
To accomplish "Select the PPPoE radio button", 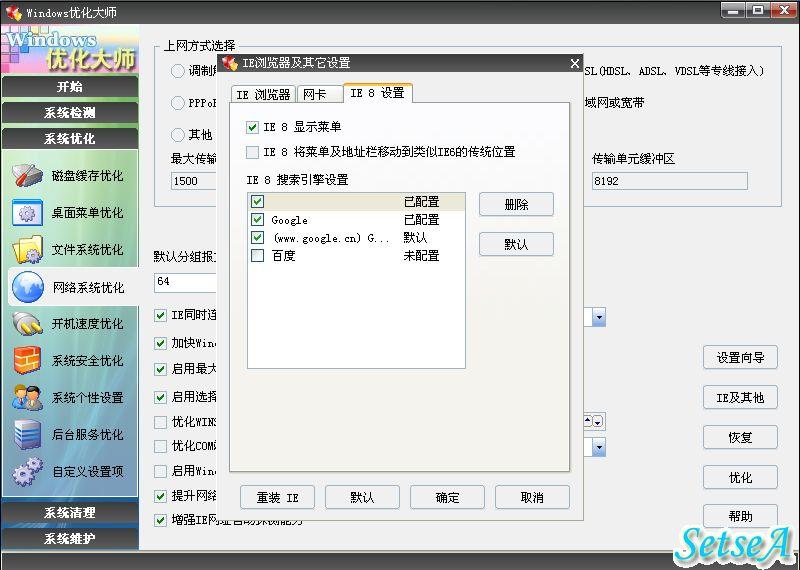I will click(178, 103).
